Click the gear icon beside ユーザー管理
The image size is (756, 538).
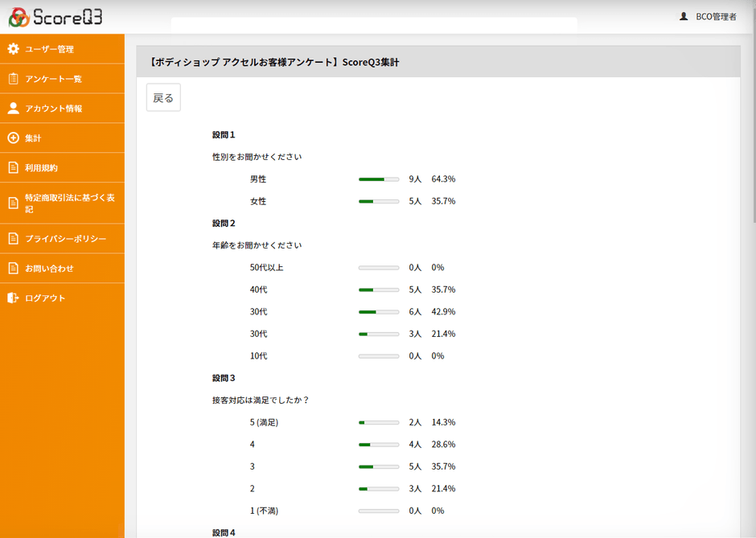click(x=14, y=49)
